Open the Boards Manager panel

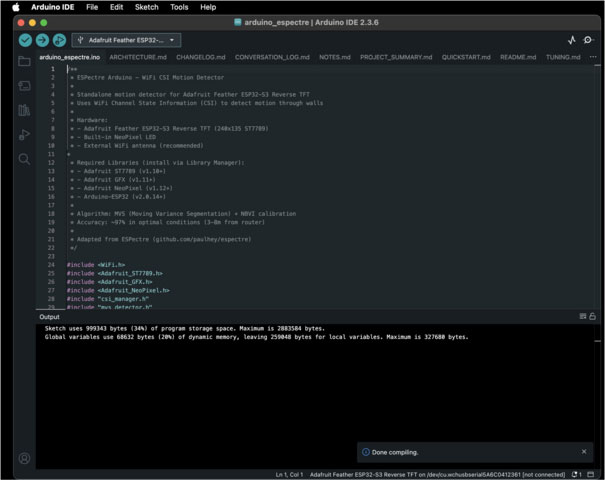pos(24,86)
